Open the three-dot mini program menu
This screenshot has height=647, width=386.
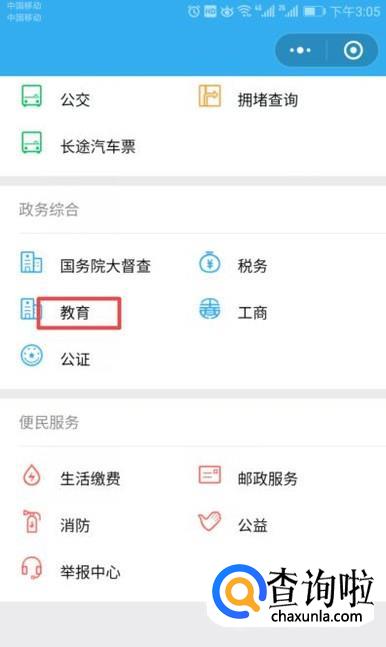(300, 50)
